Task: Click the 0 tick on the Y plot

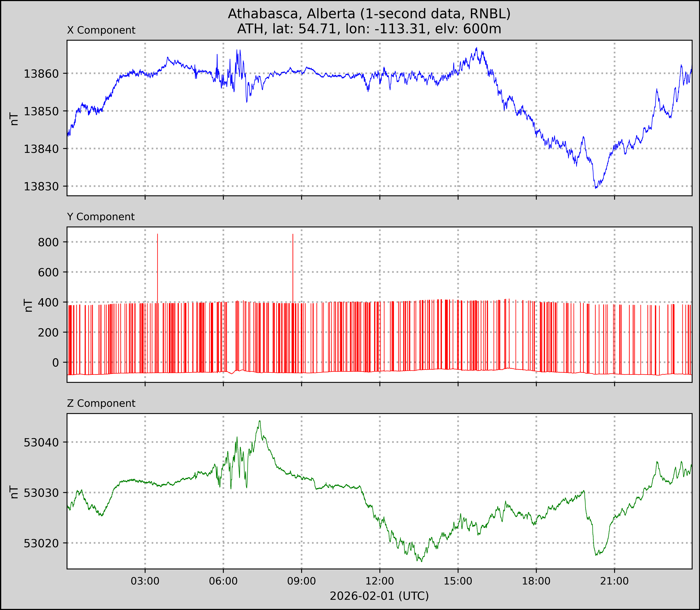Action: [x=56, y=363]
